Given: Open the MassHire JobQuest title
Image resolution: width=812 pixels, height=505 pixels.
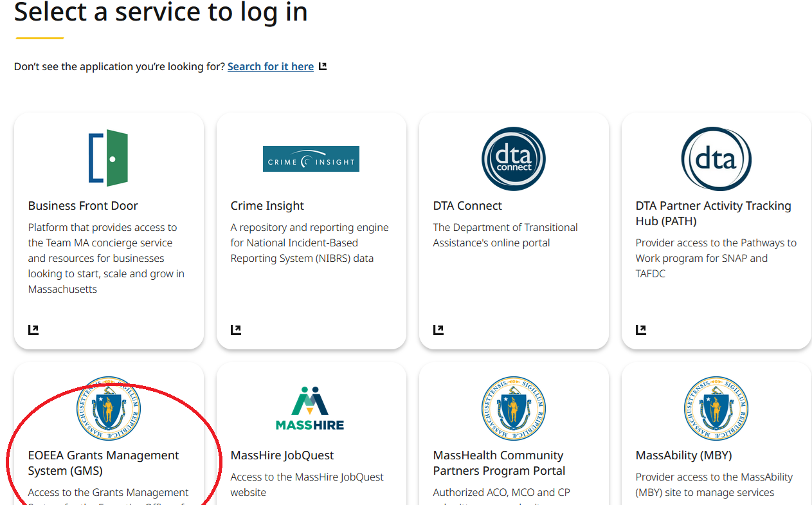Looking at the screenshot, I should tap(282, 455).
